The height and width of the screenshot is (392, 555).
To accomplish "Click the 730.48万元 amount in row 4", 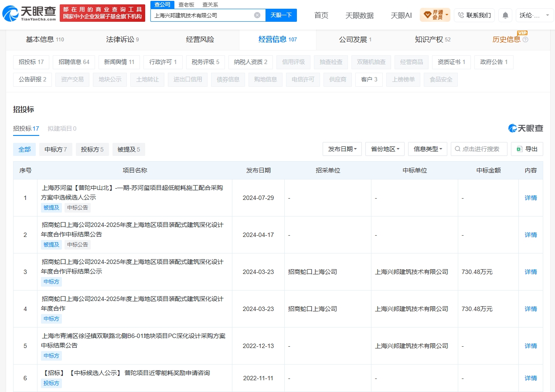I will [x=477, y=309].
